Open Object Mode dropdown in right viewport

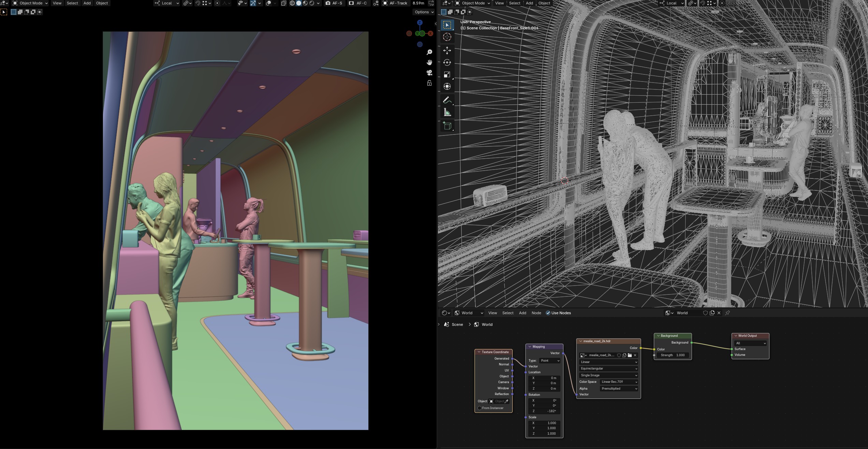[473, 3]
